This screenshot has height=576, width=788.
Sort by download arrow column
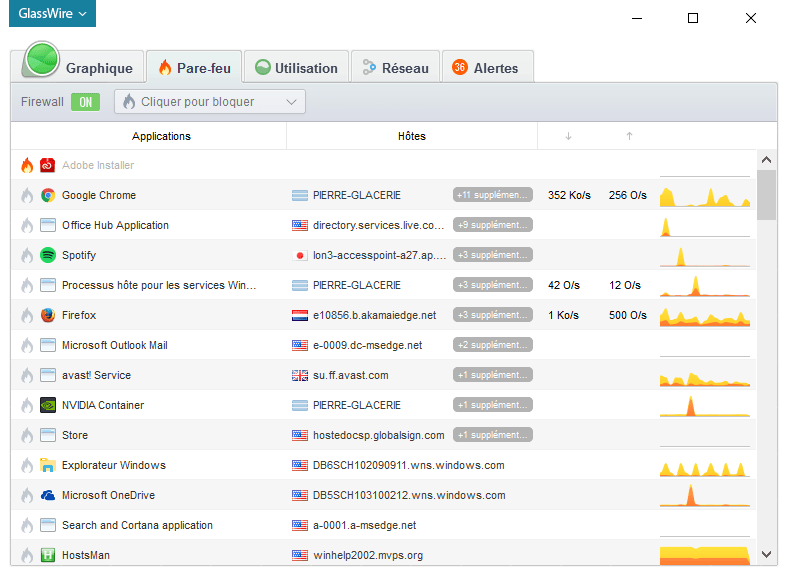click(x=568, y=136)
